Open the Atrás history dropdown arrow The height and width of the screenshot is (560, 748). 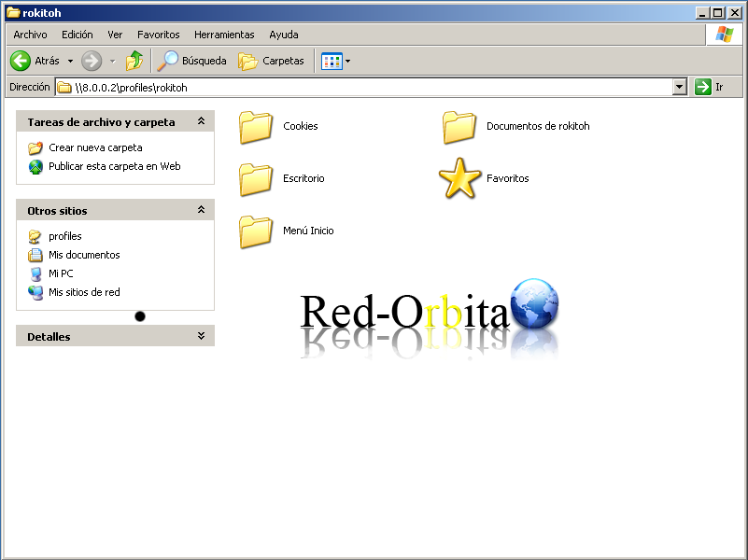70,61
